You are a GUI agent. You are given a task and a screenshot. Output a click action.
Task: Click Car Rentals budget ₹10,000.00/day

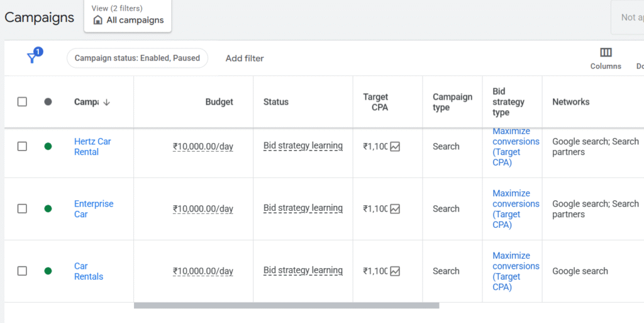203,271
